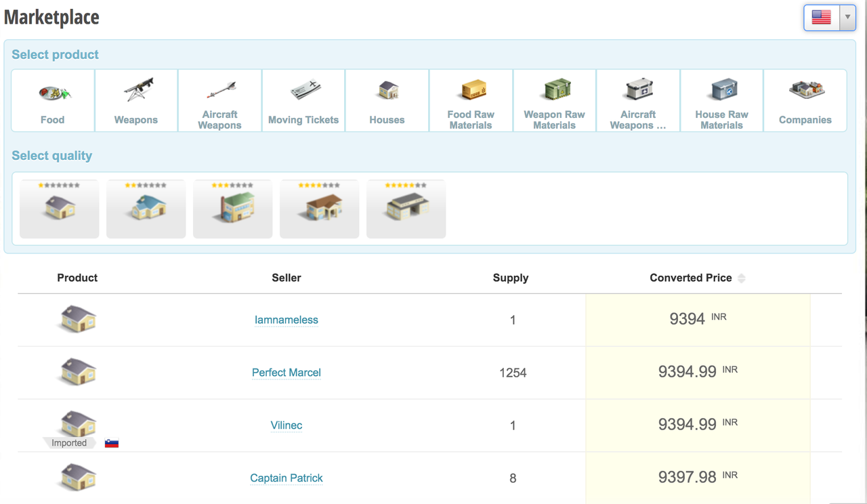Viewport: 867px width, 504px height.
Task: Click house icon in Perfect Marcel row
Action: (x=78, y=371)
